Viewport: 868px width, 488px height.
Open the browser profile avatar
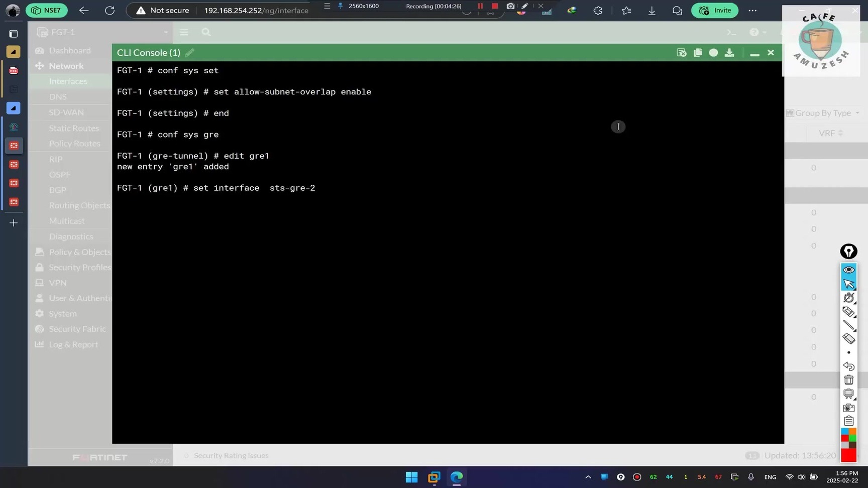[x=13, y=10]
